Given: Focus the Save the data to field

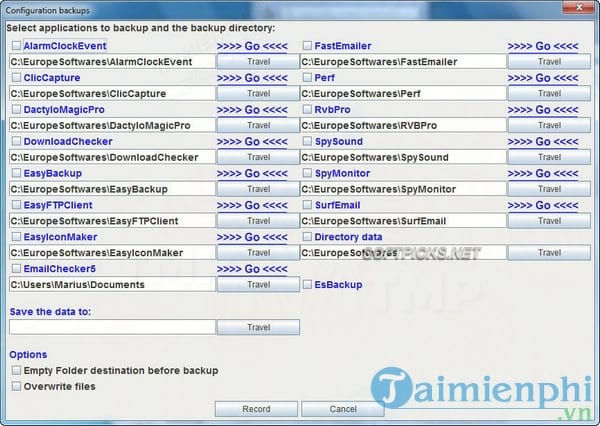Looking at the screenshot, I should 112,327.
